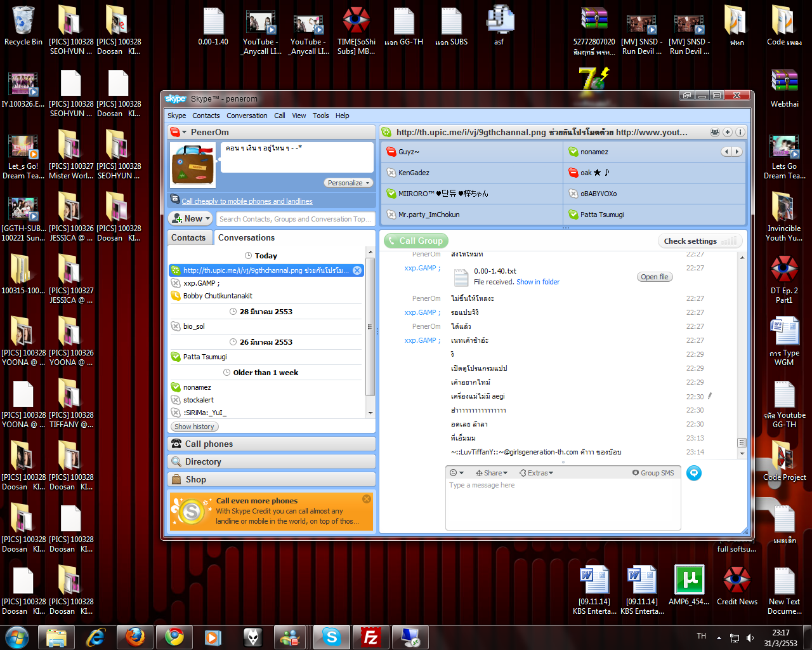Open the emoticon picker in the chat toolbar
Screen dimensions: 812x650
[456, 473]
